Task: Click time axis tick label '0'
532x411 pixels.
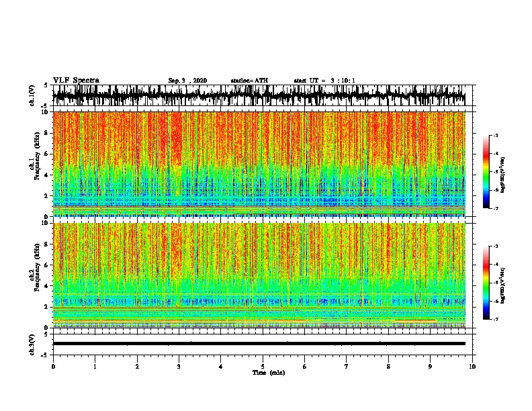Action: click(x=53, y=367)
